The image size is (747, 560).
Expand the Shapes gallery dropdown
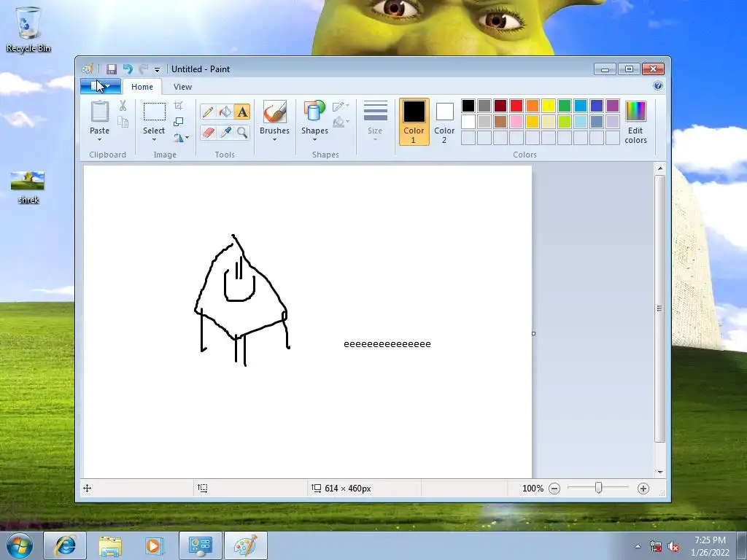click(x=314, y=139)
